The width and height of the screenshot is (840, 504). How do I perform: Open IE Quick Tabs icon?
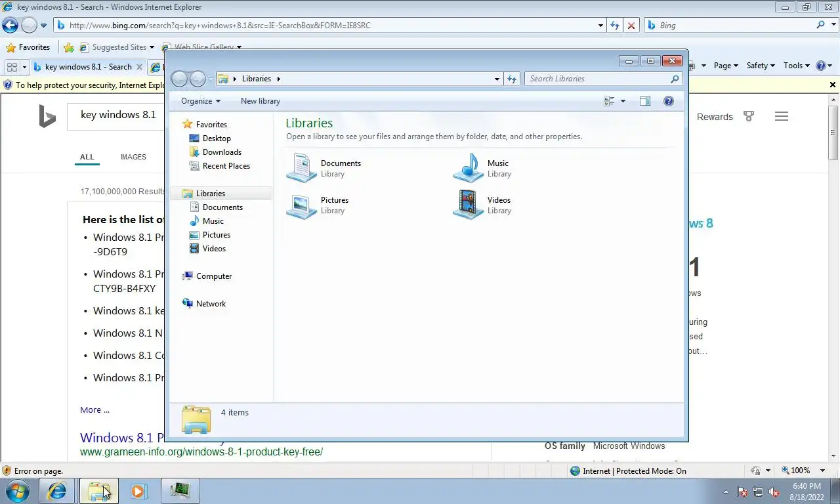coord(12,66)
